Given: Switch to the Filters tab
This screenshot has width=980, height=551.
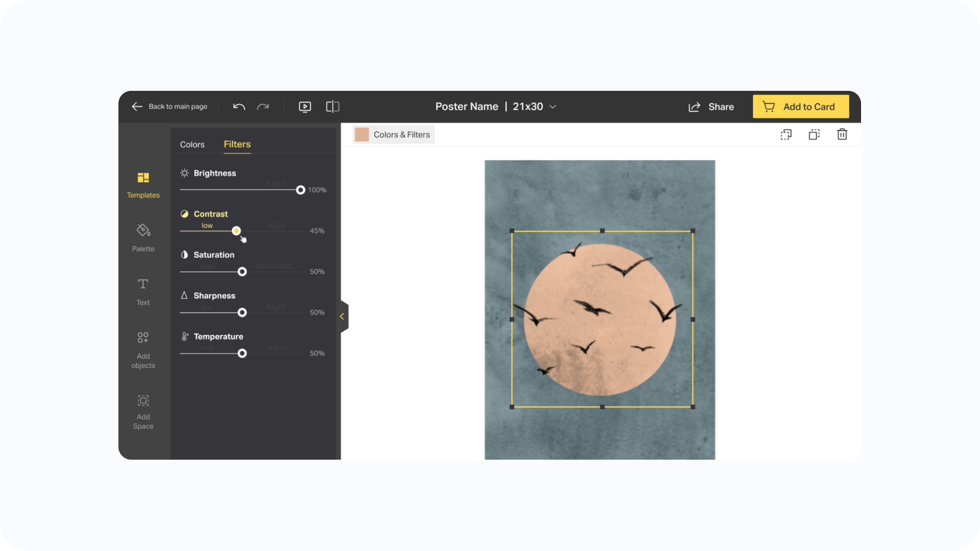Looking at the screenshot, I should 237,144.
